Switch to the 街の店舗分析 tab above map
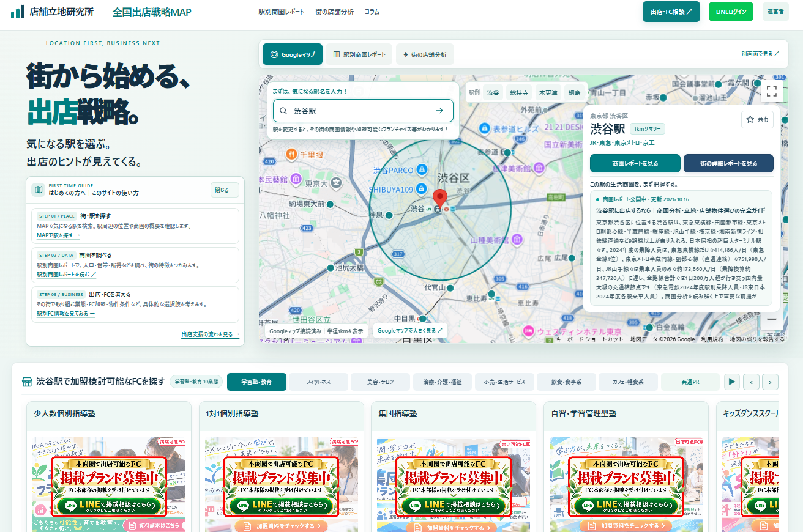803x532 pixels. [425, 54]
